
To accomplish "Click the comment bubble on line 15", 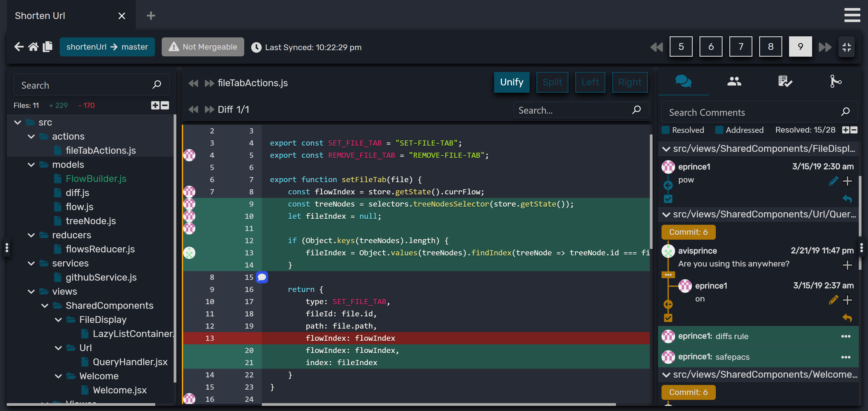I will [262, 277].
